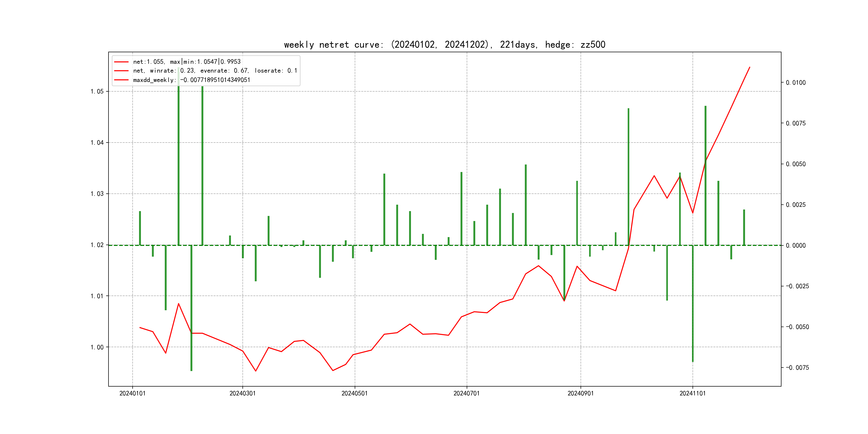
Task: Click the bottom end of the 20241101 green bar
Action: [693, 361]
